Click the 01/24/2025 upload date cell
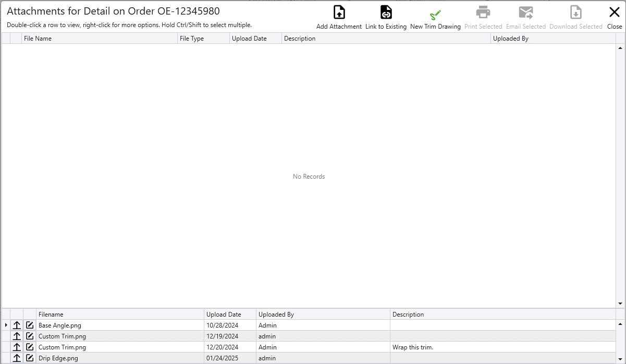Image resolution: width=626 pixels, height=364 pixels. (x=230, y=358)
